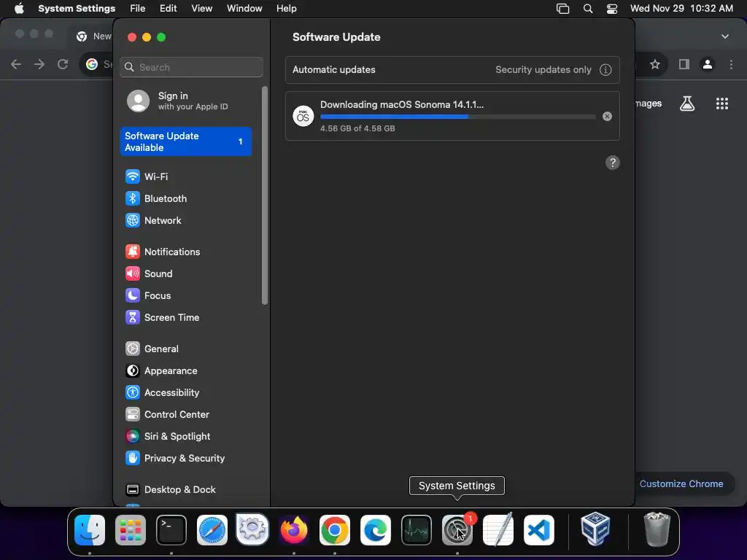
Task: Bookmark this tab in Chrome
Action: tap(655, 64)
